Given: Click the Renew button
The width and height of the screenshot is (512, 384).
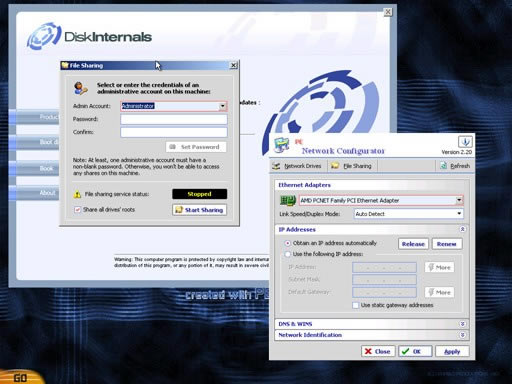Looking at the screenshot, I should click(x=447, y=244).
